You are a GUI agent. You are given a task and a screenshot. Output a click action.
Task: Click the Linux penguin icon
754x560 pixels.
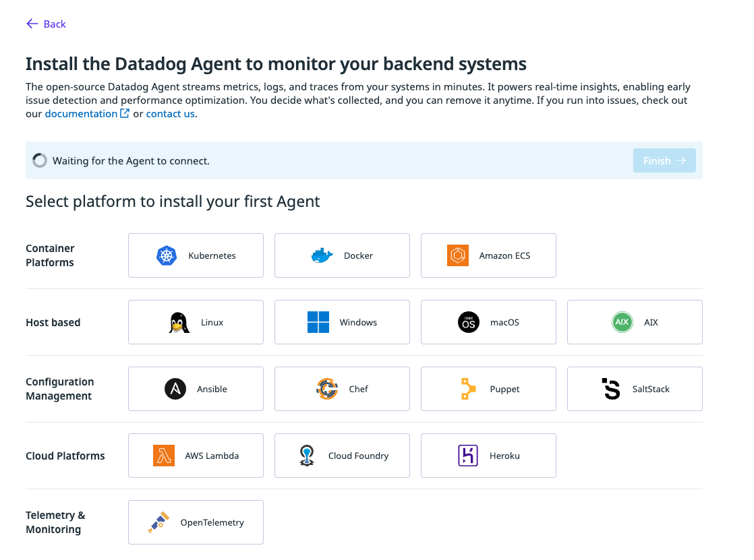[x=179, y=323]
